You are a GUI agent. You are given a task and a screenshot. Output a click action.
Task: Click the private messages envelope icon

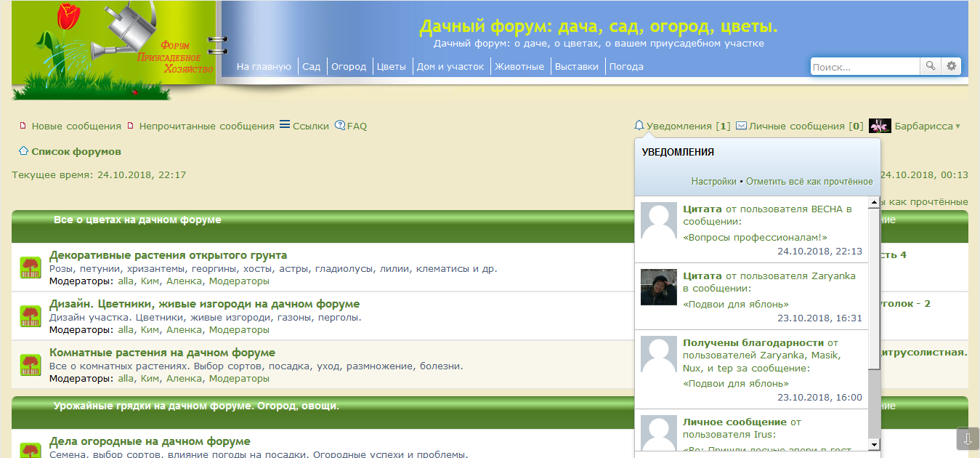(741, 126)
